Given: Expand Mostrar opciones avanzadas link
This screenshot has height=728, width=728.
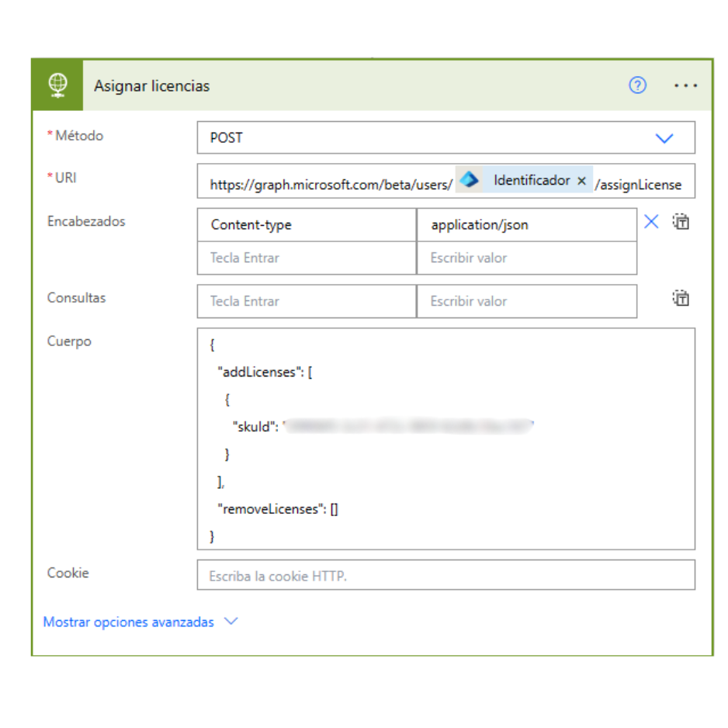Looking at the screenshot, I should pos(129,622).
